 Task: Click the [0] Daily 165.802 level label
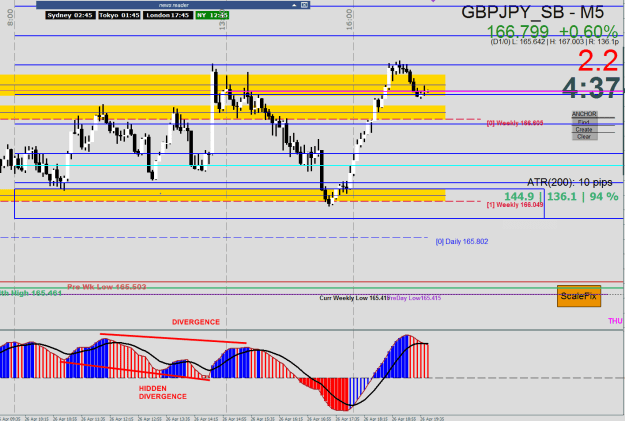(x=462, y=242)
